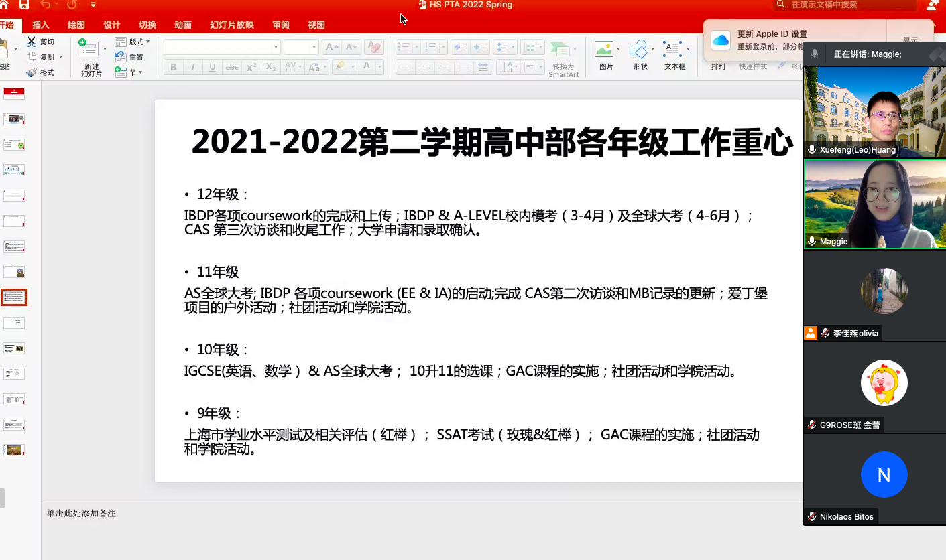This screenshot has height=560, width=946.
Task: Toggle Bold formatting
Action: (x=174, y=67)
